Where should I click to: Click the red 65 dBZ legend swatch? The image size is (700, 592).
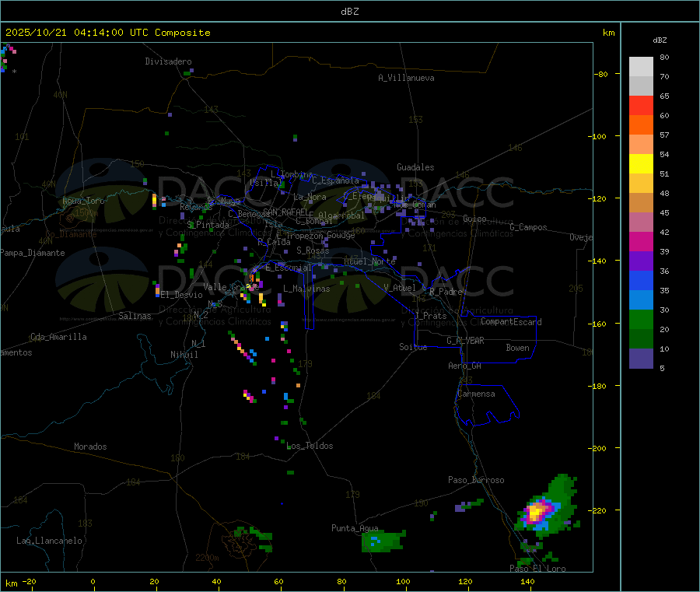(x=641, y=105)
